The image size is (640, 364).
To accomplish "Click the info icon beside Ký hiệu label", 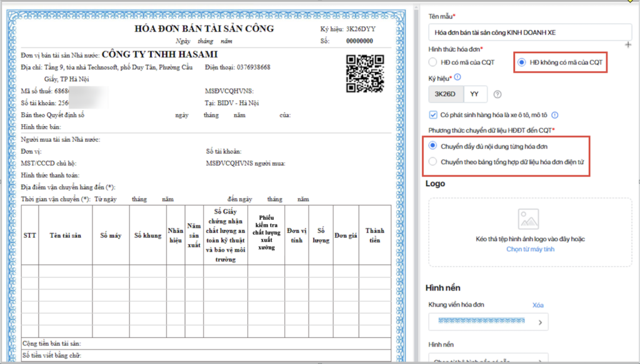I will tap(457, 77).
